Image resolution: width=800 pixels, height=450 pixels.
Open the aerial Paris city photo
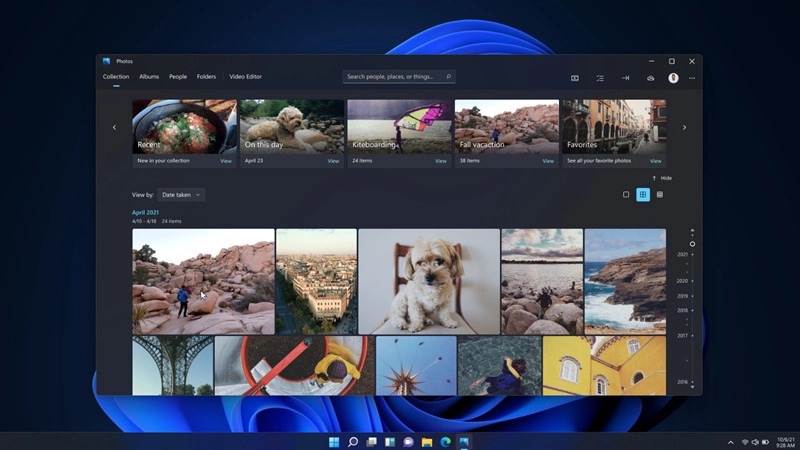(316, 282)
